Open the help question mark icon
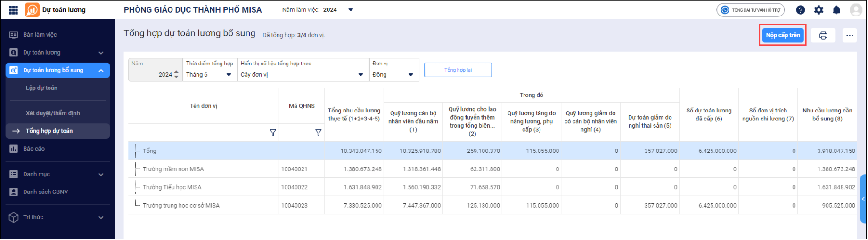This screenshot has height=240, width=868. point(801,10)
